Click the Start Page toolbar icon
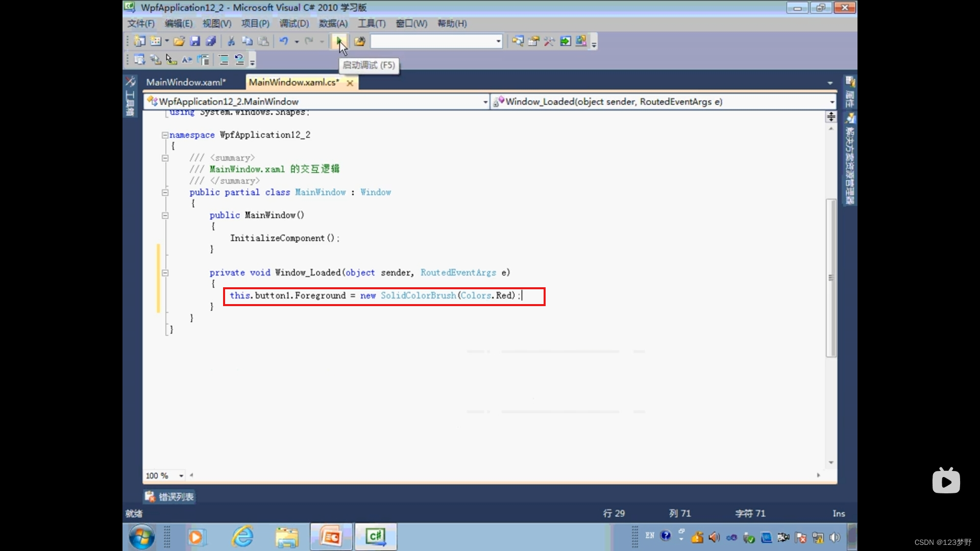 (x=566, y=41)
